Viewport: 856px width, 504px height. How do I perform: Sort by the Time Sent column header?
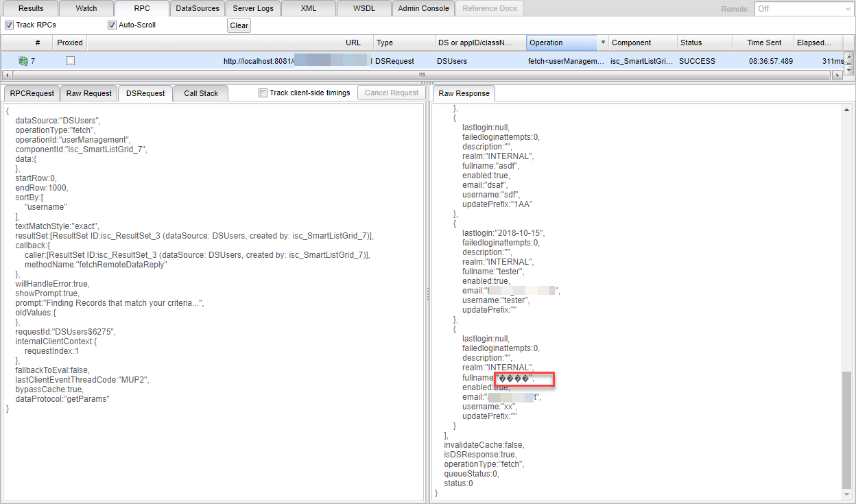pyautogui.click(x=763, y=43)
